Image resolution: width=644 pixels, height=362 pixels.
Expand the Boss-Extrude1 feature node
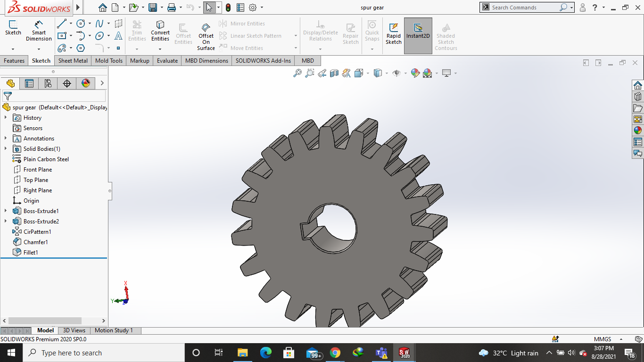(6, 211)
